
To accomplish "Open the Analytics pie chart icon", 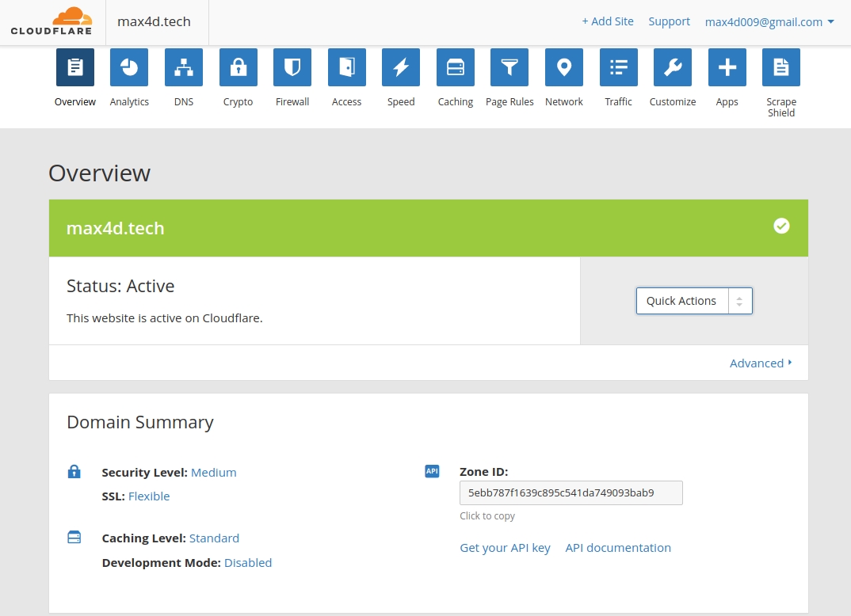I will [x=129, y=67].
